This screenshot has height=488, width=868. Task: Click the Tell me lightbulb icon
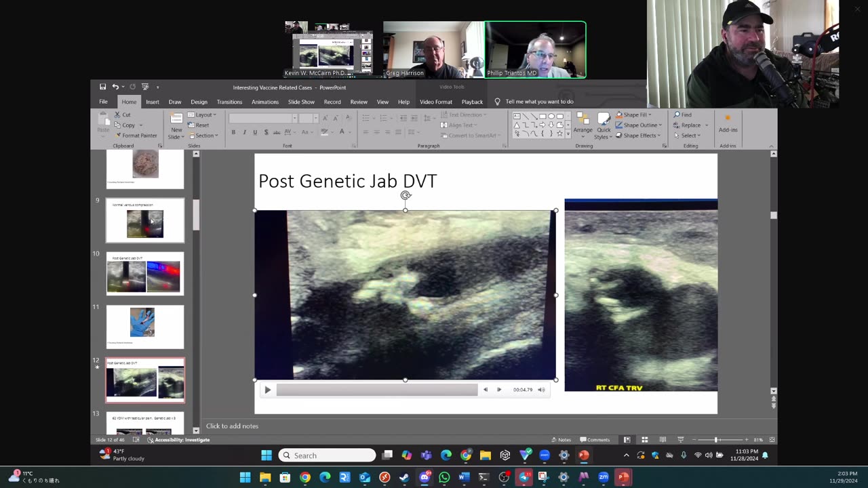click(x=497, y=102)
